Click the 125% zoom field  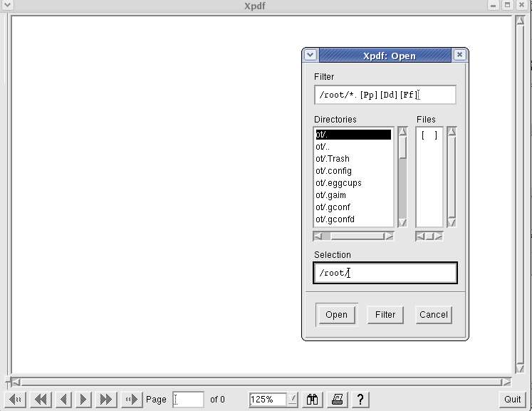pos(268,399)
